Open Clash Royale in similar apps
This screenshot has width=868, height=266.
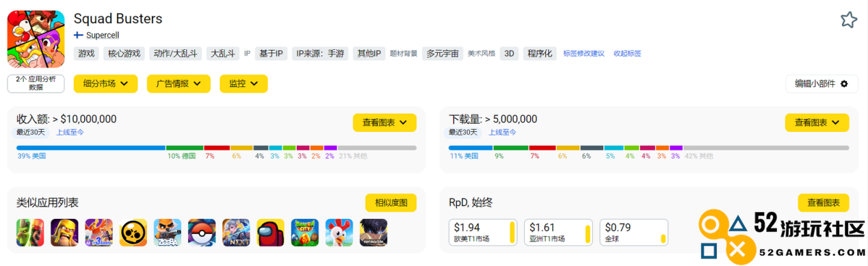(x=30, y=232)
